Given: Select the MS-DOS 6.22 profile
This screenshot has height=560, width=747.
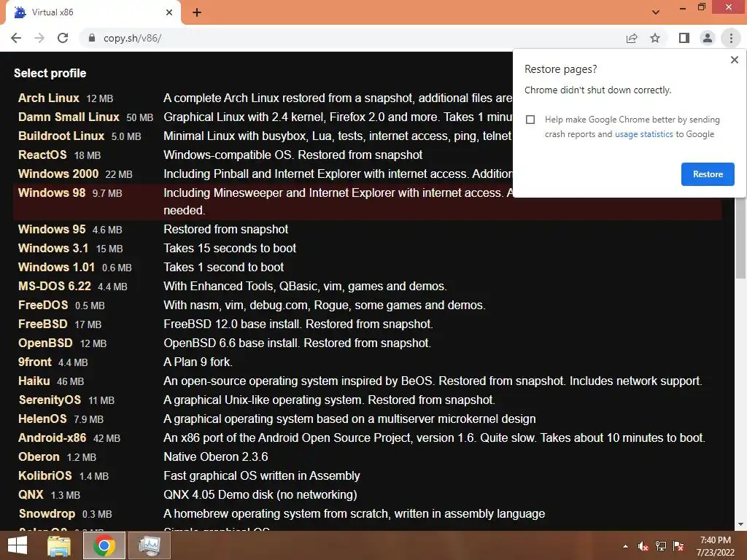Looking at the screenshot, I should click(x=54, y=286).
